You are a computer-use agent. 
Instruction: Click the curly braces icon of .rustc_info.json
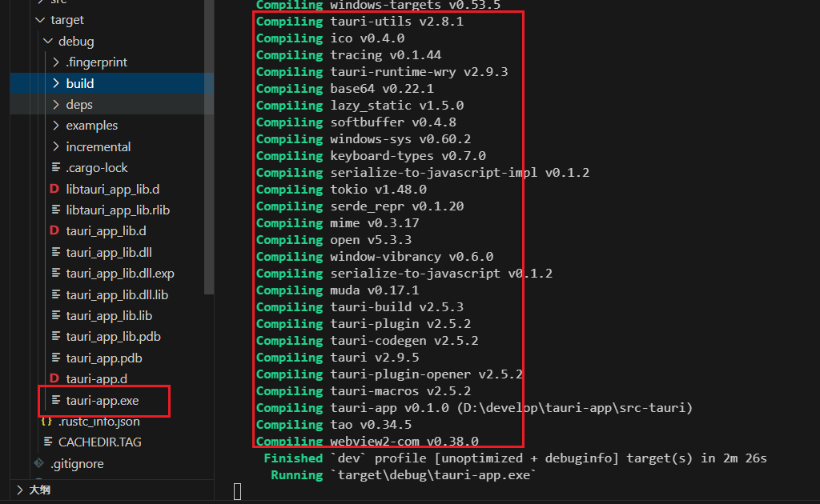(x=46, y=421)
